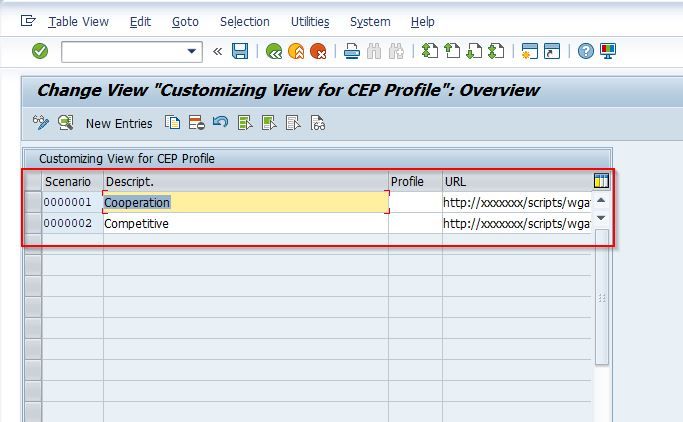683x422 pixels.
Task: Go to Last Page icon
Action: (496, 51)
